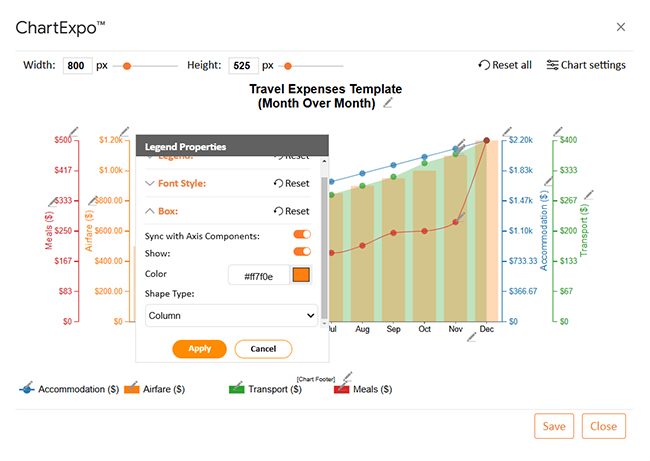The image size is (650, 461).
Task: Edit Meals ($) axis label pencil
Action: [x=52, y=202]
